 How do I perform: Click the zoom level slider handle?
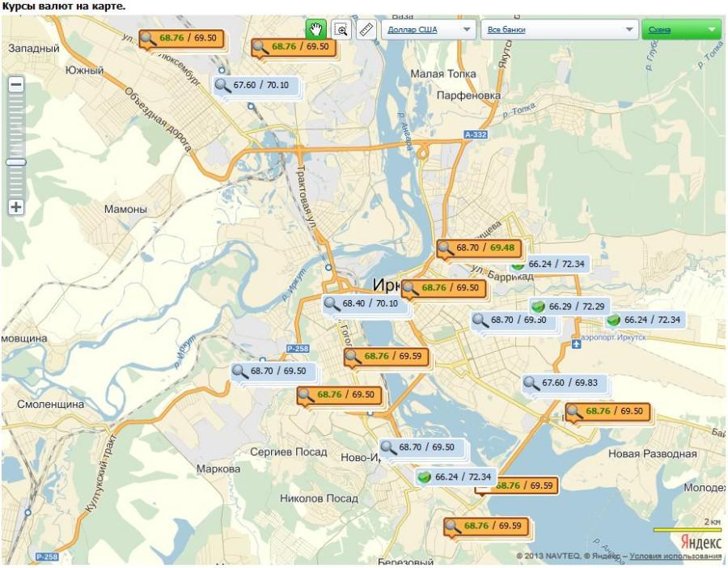[x=16, y=162]
